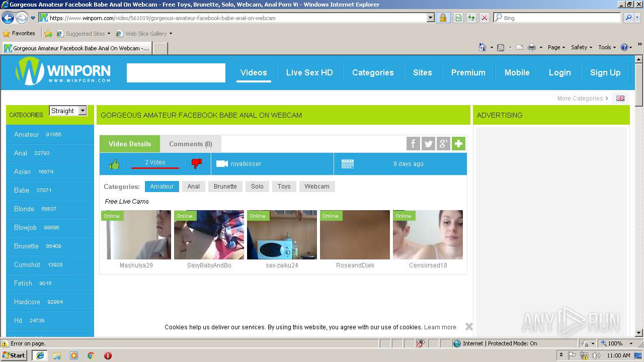Open the Favorites star button

pos(19,34)
